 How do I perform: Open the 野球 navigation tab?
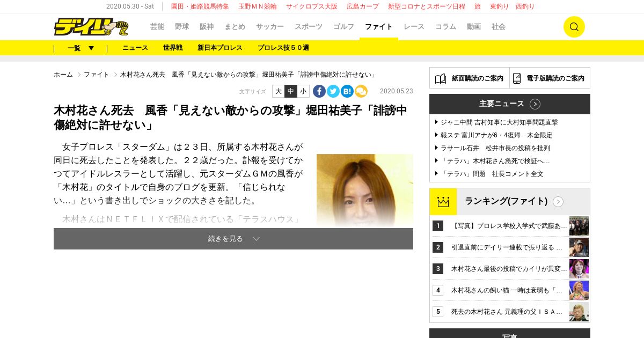[182, 27]
